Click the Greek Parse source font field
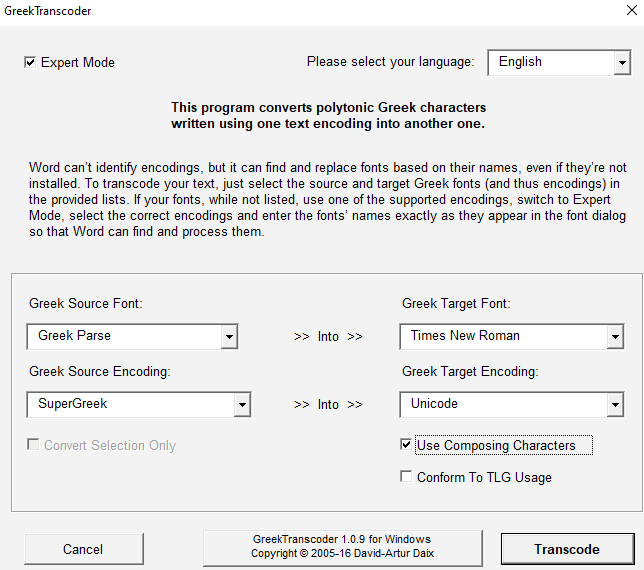 [125, 336]
